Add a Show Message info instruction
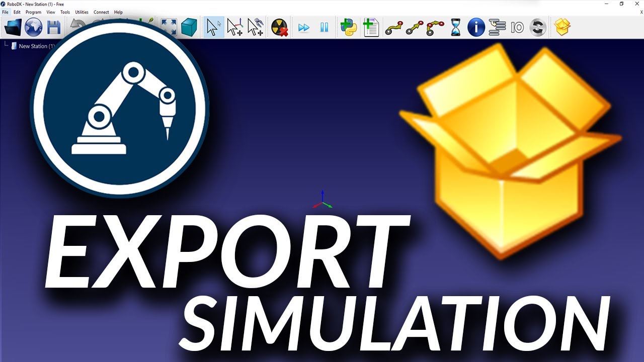Image resolution: width=644 pixels, height=362 pixels. click(476, 27)
